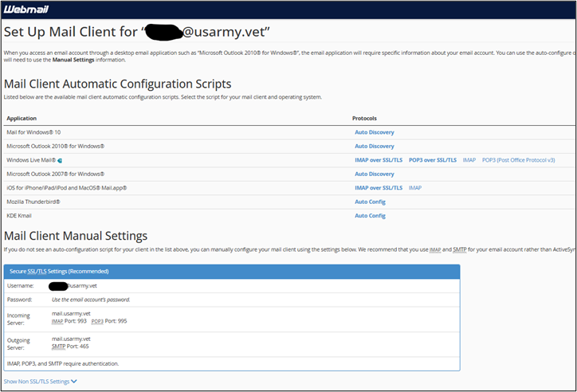The height and width of the screenshot is (392, 577).
Task: Choose POP3 (Post Office Protocol v3) link
Action: coord(518,160)
